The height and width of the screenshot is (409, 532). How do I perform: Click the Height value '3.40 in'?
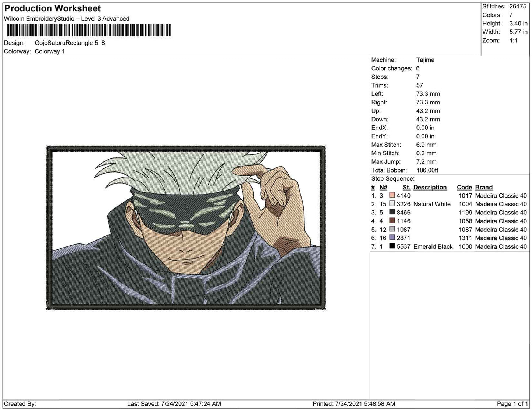click(x=518, y=23)
